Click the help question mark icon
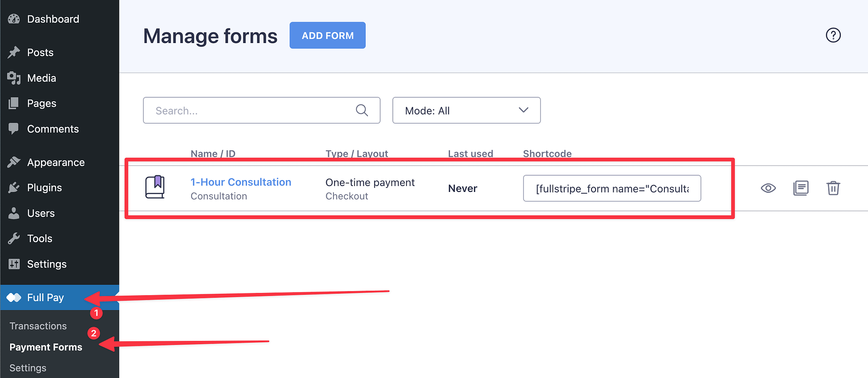Viewport: 868px width, 378px height. coord(833,35)
